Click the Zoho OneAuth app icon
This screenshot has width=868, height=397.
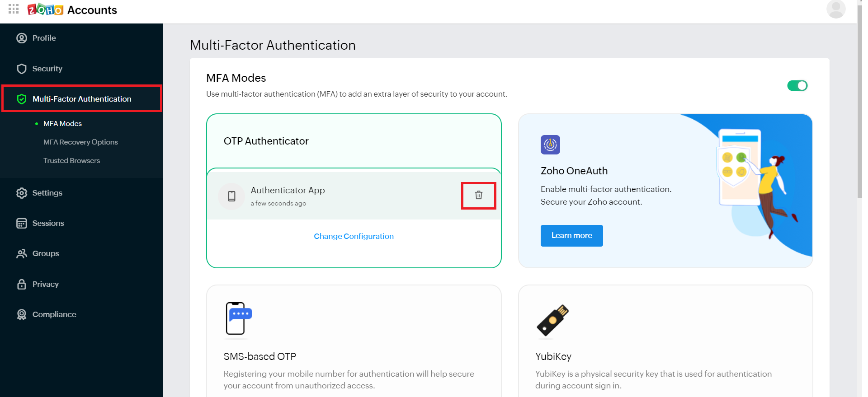(550, 145)
